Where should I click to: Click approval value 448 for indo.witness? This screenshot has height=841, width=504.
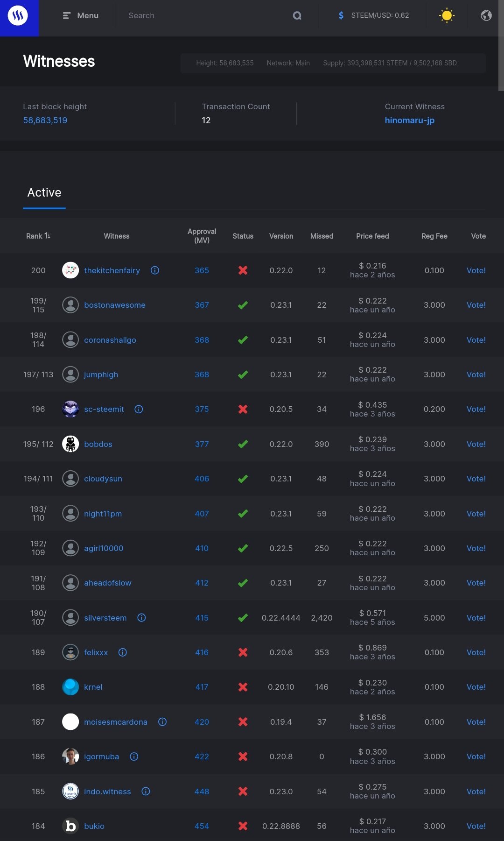coord(202,791)
